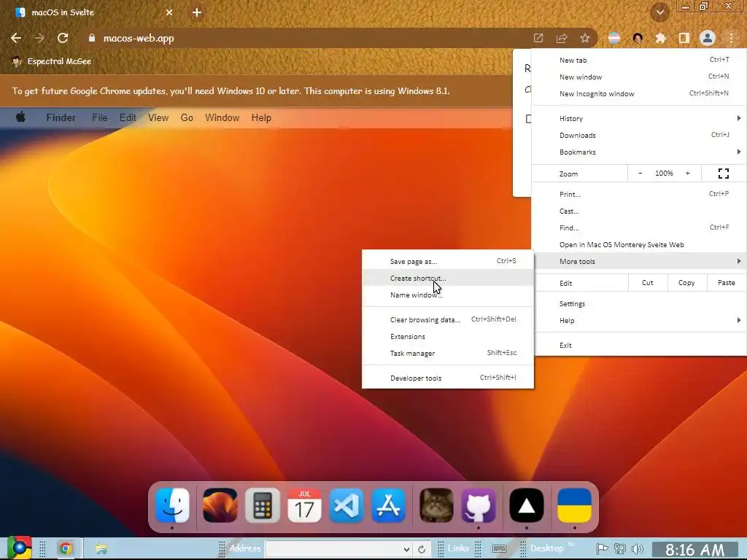The width and height of the screenshot is (747, 560).
Task: Choose Downloads in the Chrome menu
Action: [639, 135]
